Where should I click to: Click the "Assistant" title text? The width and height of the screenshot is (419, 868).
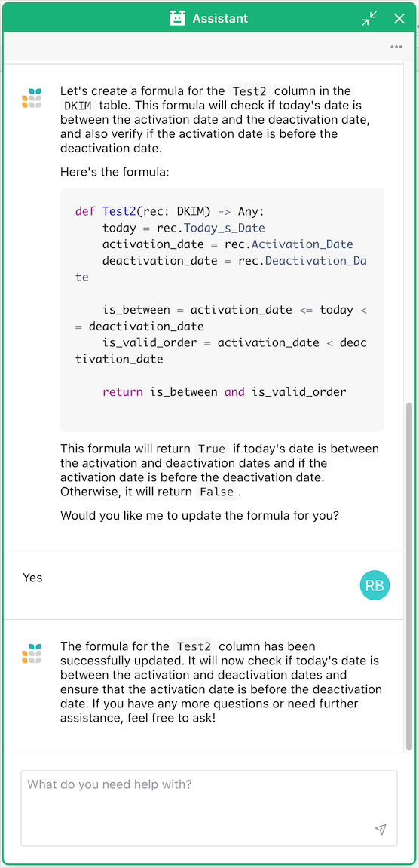[x=220, y=18]
